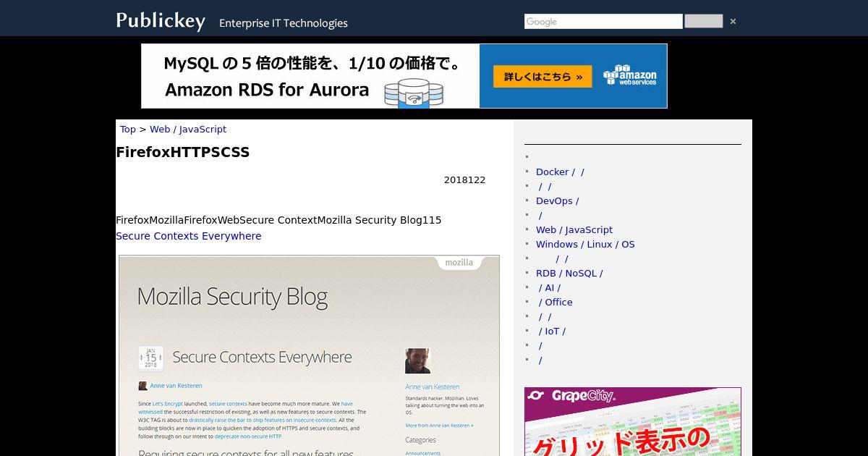The width and height of the screenshot is (868, 456).
Task: Clear the search box with × icon
Action: point(733,21)
